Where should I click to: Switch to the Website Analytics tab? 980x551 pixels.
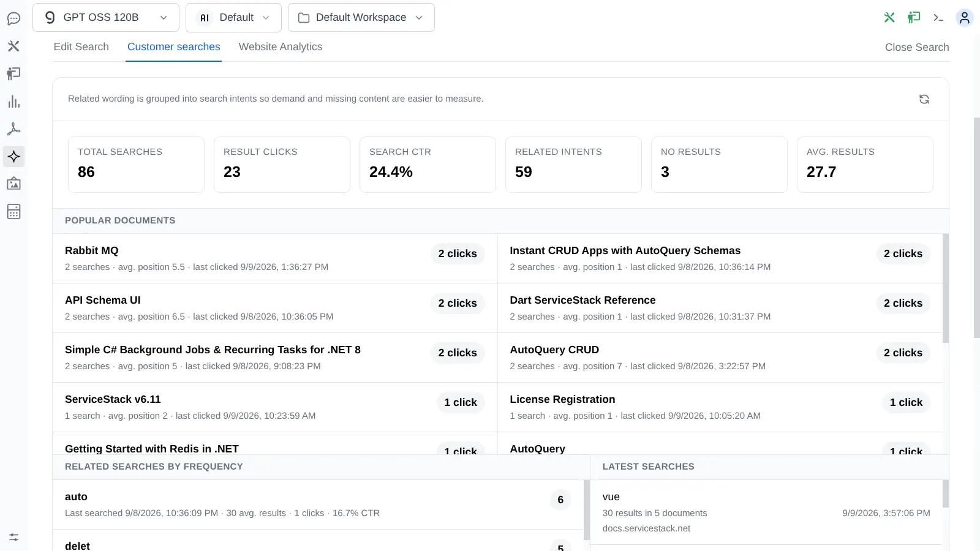point(281,47)
